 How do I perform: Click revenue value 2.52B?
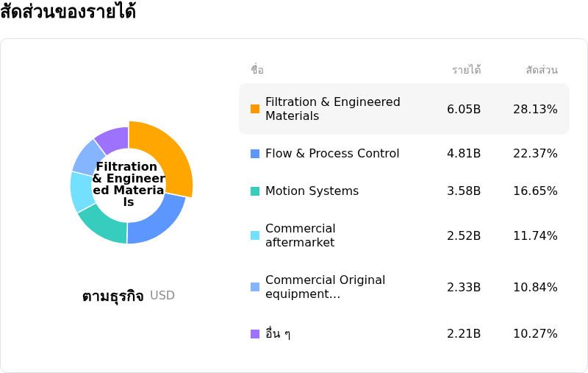pos(464,235)
